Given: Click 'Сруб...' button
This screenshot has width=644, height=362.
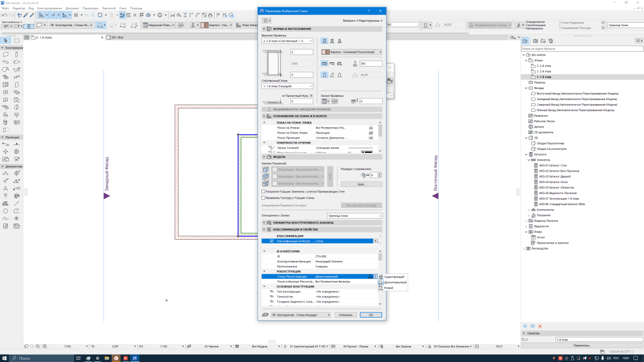Looking at the screenshot, I should point(361,184).
